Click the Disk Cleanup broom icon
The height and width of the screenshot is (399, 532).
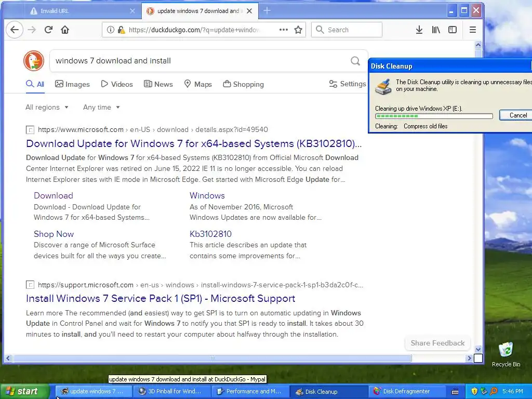(383, 87)
